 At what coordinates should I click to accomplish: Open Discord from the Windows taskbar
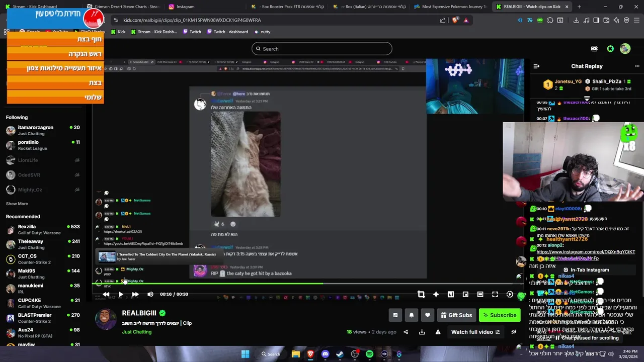point(325,354)
